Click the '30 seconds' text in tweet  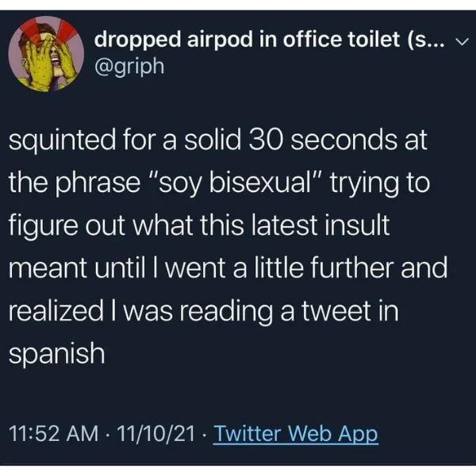tap(323, 140)
